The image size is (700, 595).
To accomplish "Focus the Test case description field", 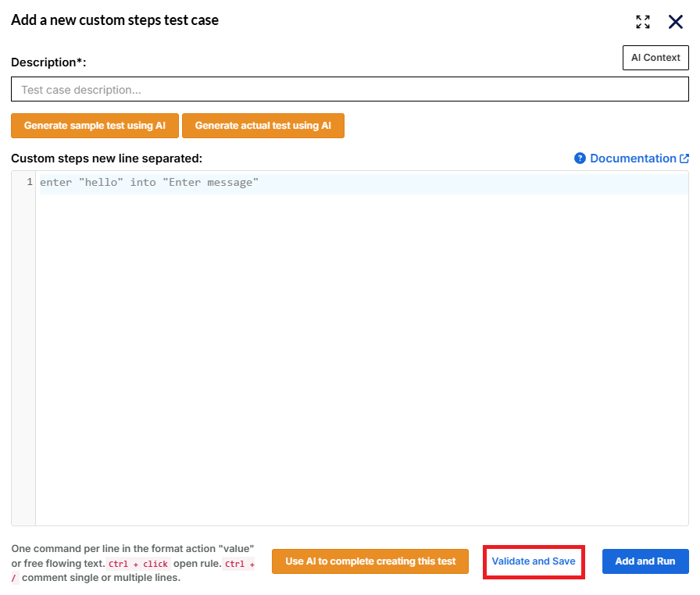I will pyautogui.click(x=349, y=89).
